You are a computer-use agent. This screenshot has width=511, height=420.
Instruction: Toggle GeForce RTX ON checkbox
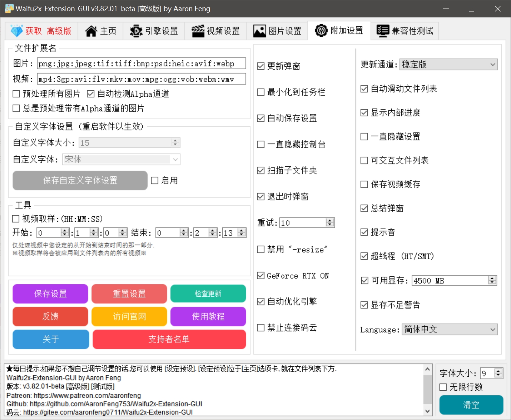pos(293,276)
